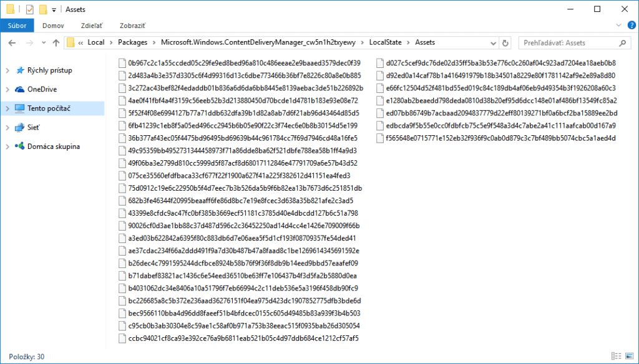Click LocalState in the address path
Viewport: 639px width, 364px height.
[385, 42]
